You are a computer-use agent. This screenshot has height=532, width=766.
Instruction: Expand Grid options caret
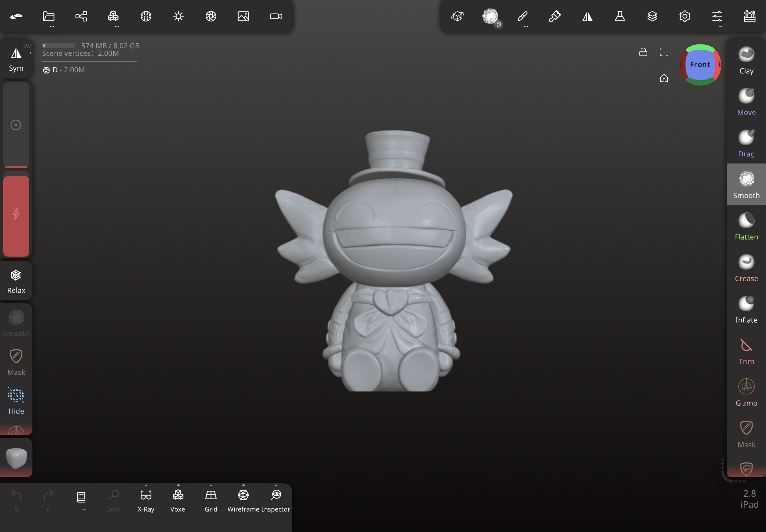pyautogui.click(x=211, y=485)
